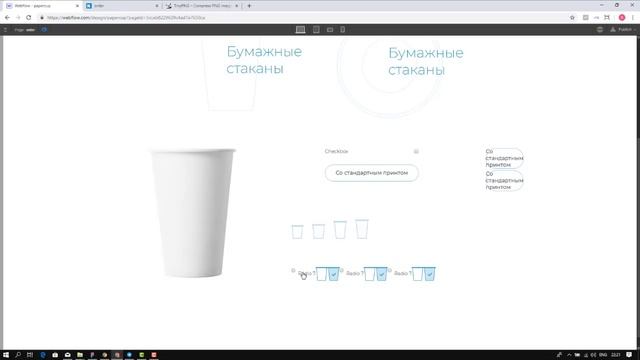Click the large white paper cup image

click(x=193, y=213)
